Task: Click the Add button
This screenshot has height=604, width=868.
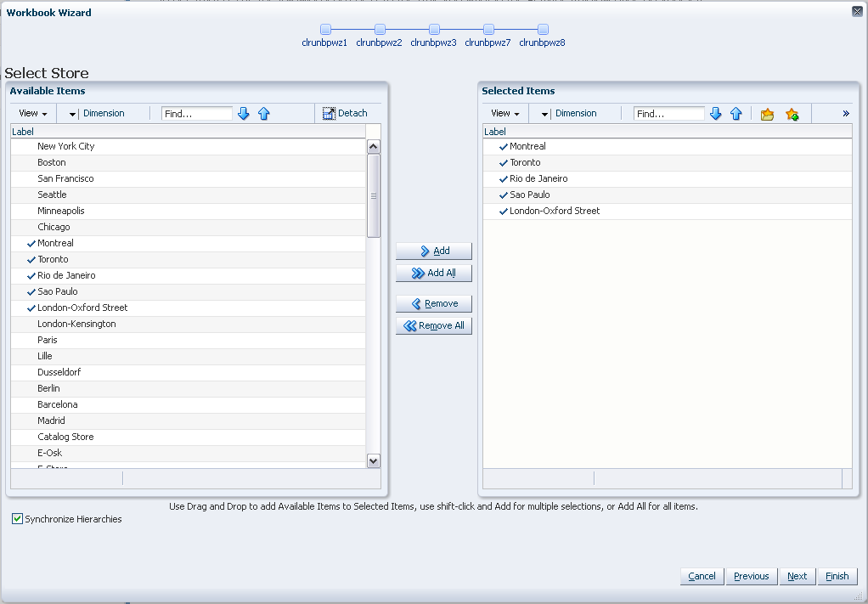Action: (434, 251)
